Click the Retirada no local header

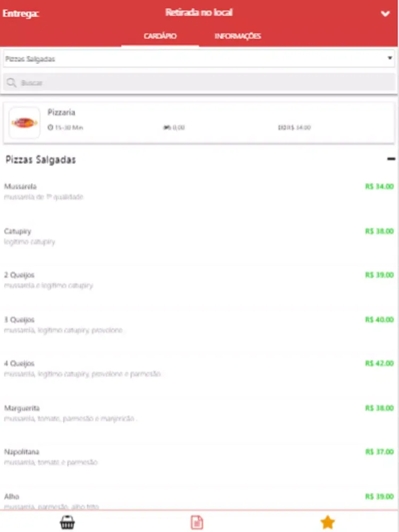pos(199,13)
